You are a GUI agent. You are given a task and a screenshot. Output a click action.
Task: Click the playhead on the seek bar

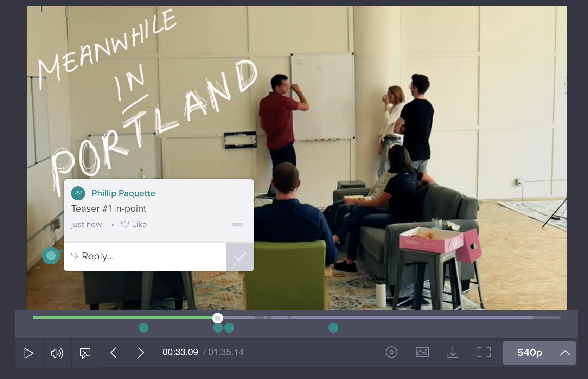218,317
